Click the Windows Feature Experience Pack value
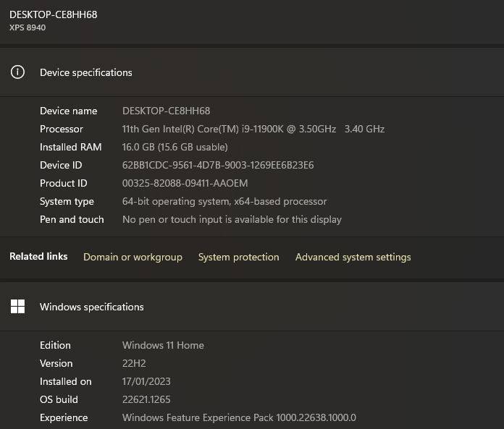 tap(239, 417)
